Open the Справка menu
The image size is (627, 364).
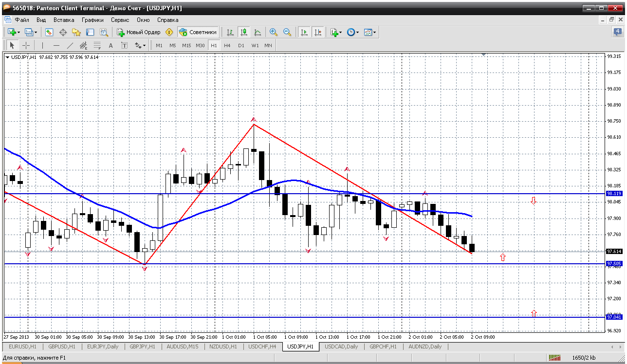pyautogui.click(x=167, y=20)
